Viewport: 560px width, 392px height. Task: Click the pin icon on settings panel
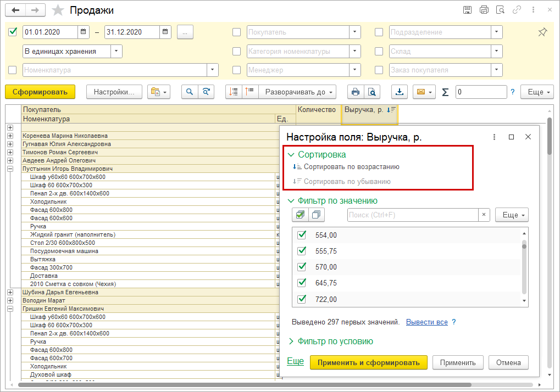[542, 32]
